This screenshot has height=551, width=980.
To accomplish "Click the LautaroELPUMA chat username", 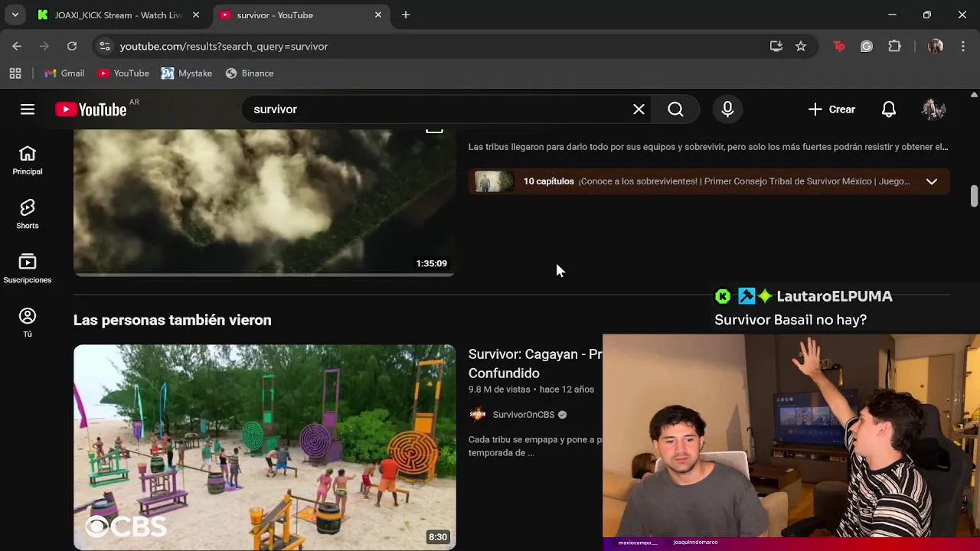I will coord(835,296).
